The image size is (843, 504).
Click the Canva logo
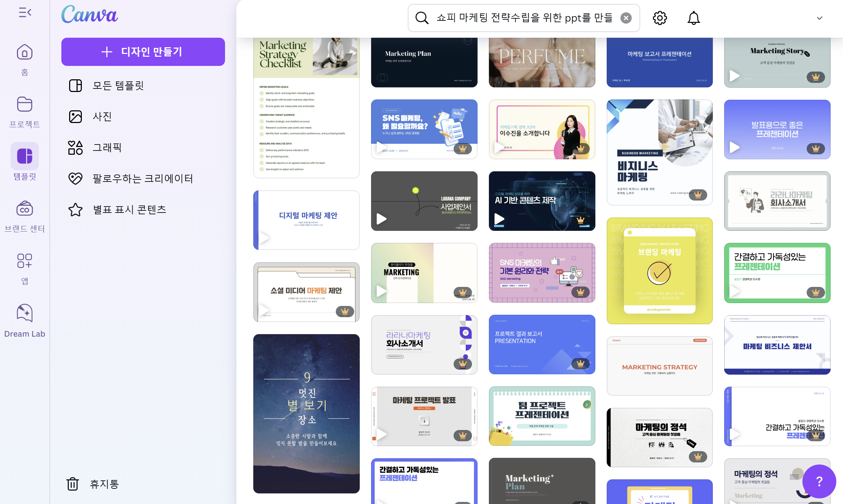[90, 15]
